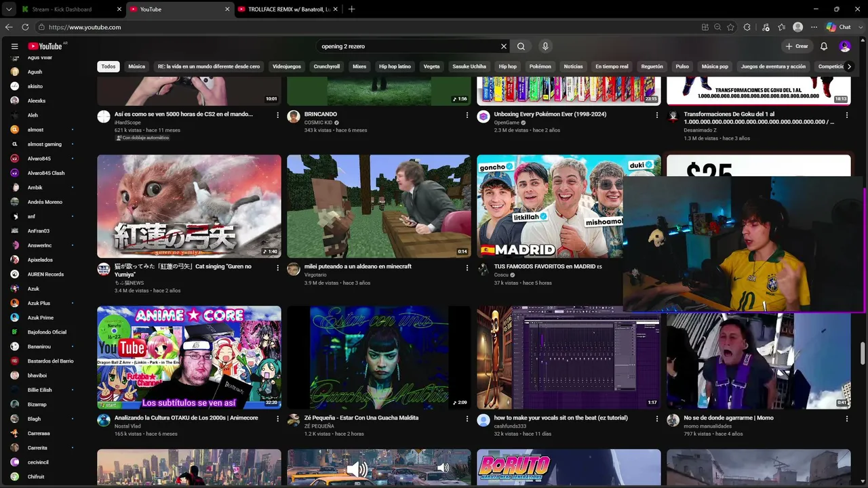Select the Todos filter chip
This screenshot has width=868, height=488.
pyautogui.click(x=108, y=66)
